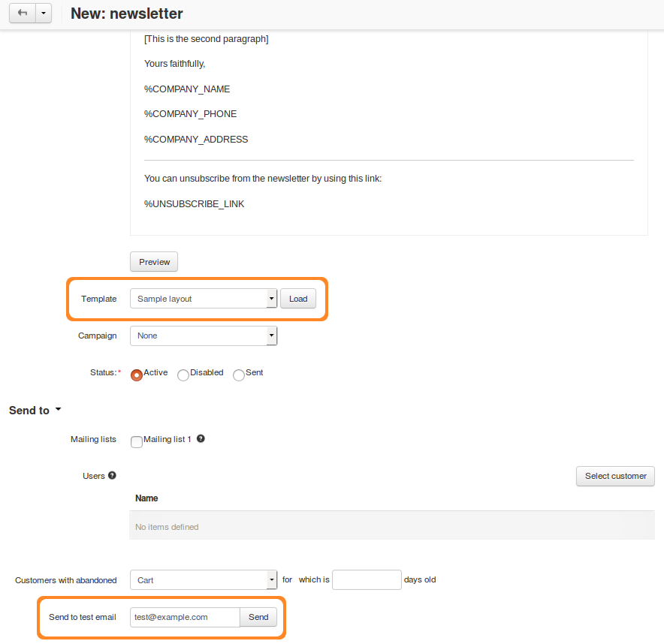Image resolution: width=664 pixels, height=644 pixels.
Task: Click the help icon next to Mailing list 1
Action: point(201,439)
